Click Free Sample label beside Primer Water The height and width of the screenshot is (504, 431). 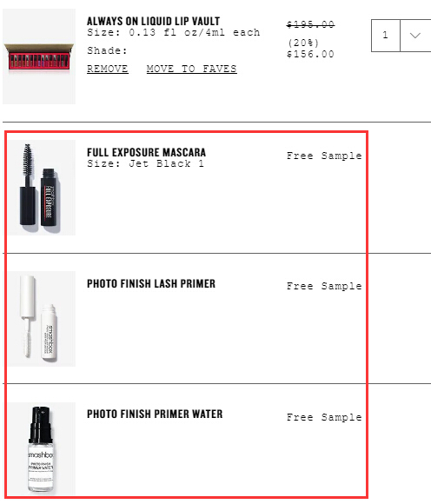pyautogui.click(x=324, y=417)
